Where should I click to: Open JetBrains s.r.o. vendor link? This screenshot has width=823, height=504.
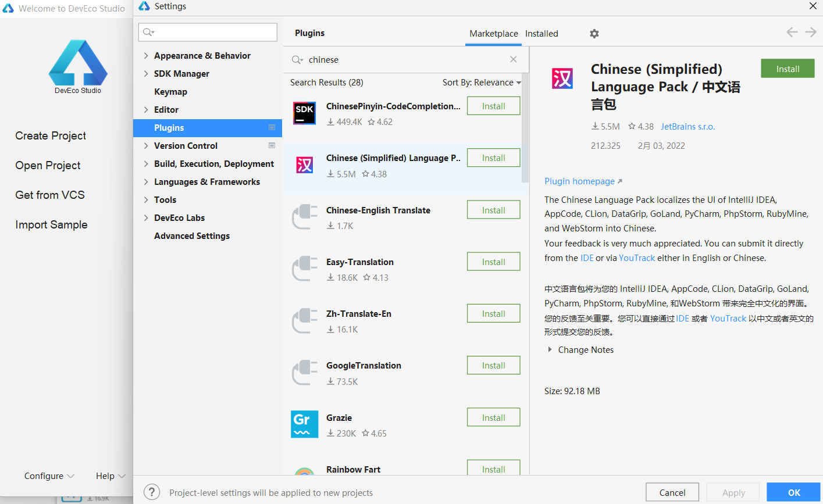tap(687, 127)
